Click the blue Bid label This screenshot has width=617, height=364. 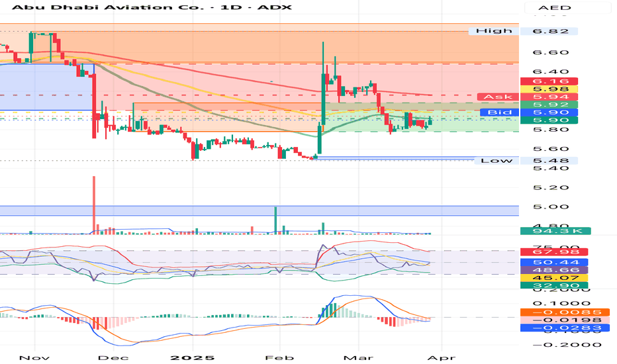coord(499,112)
